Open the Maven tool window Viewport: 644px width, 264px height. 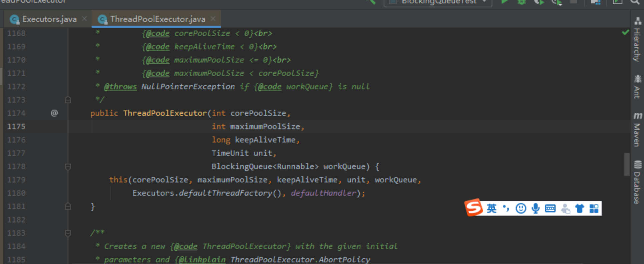click(x=637, y=129)
